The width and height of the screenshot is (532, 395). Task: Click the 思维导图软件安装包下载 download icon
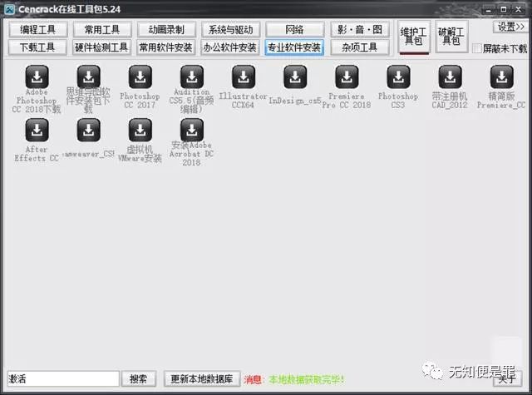(89, 77)
